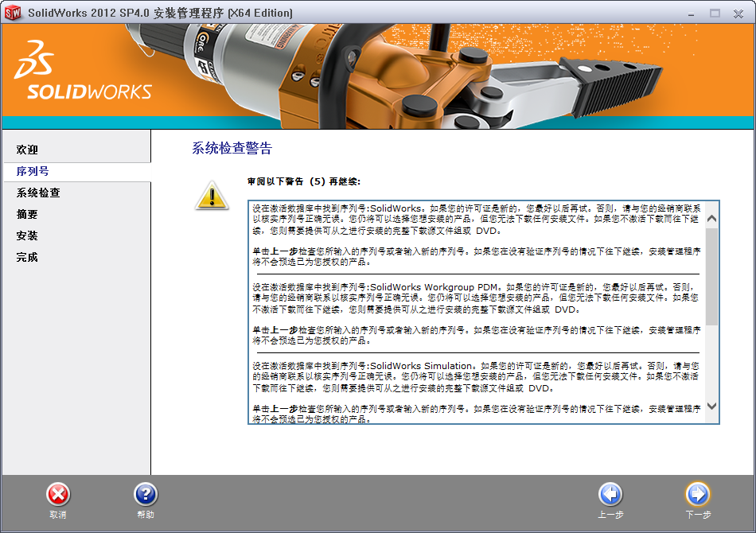Click the scroll-down arrow of the warnings list
Viewport: 756px width, 533px height.
click(711, 406)
